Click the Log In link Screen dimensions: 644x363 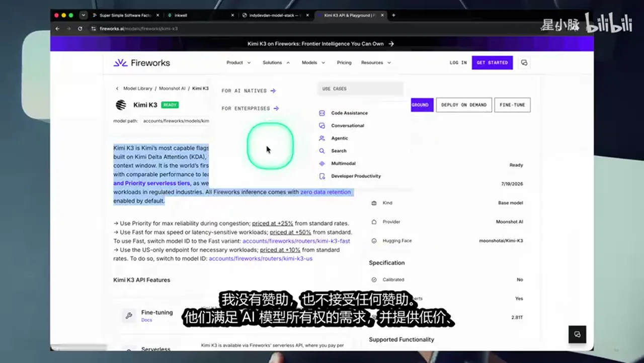458,63
